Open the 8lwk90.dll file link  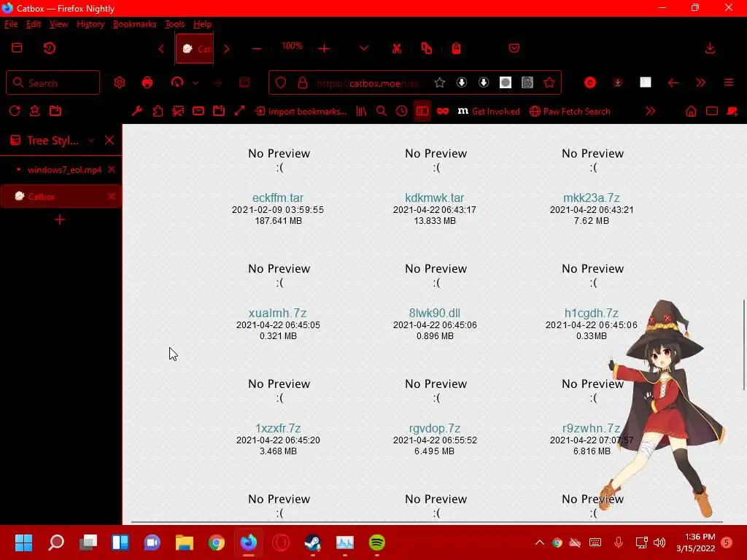click(x=435, y=313)
